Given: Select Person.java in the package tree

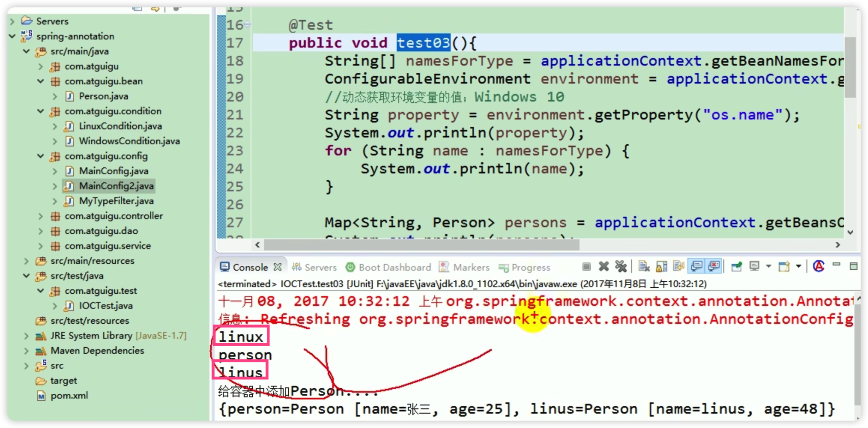Looking at the screenshot, I should point(103,96).
